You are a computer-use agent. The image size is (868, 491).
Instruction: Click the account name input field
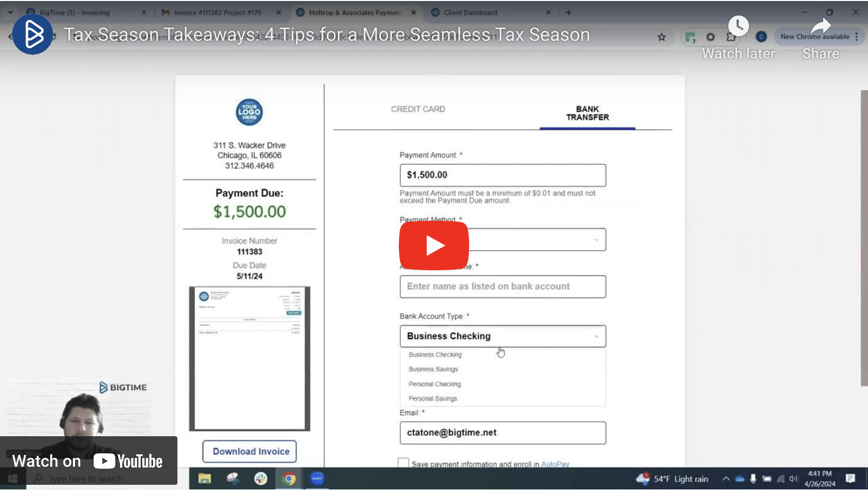pyautogui.click(x=503, y=286)
